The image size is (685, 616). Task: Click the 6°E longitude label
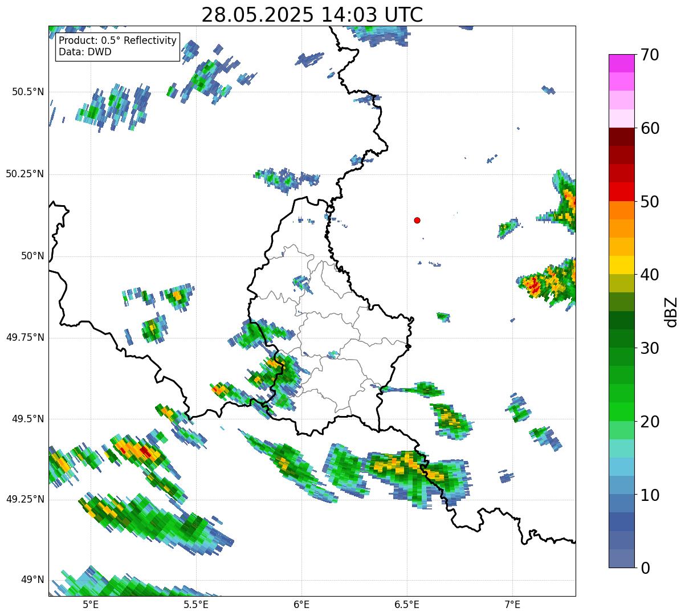point(301,604)
